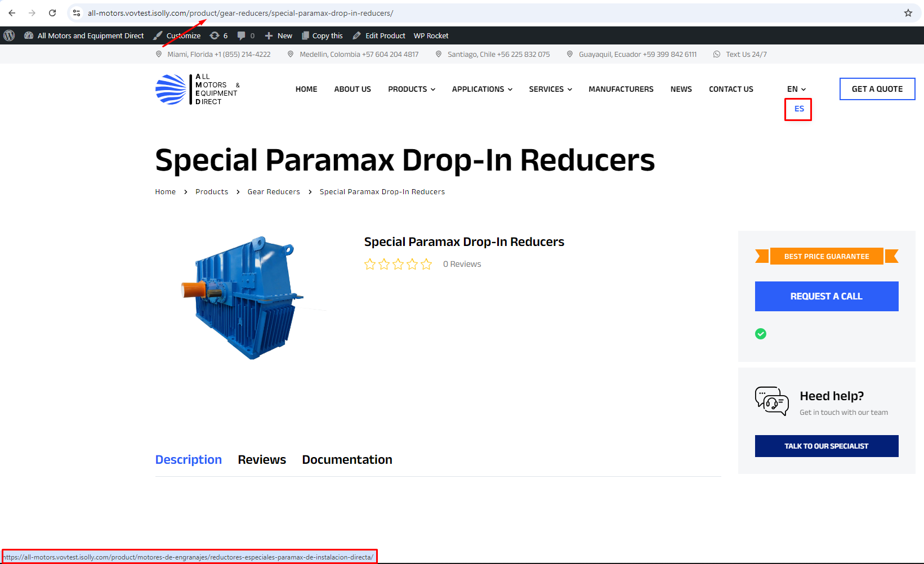Open the updates icon showing 6

(x=218, y=35)
